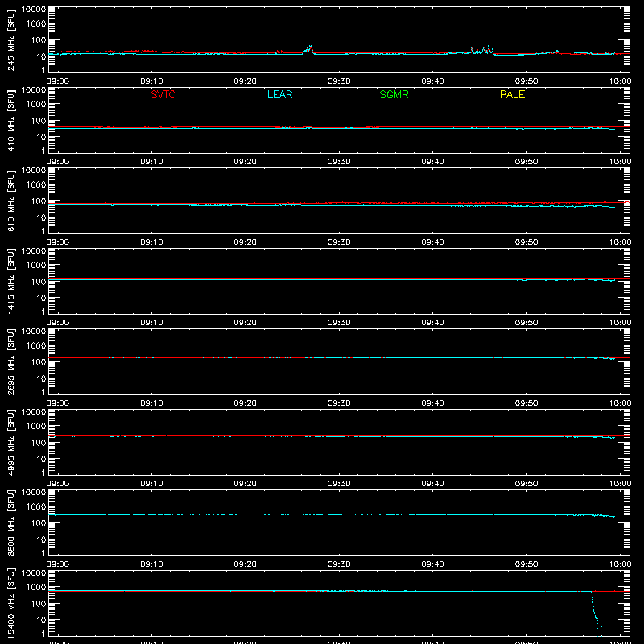Click the green SGMR station legend label
The image size is (644, 644).
[x=394, y=94]
